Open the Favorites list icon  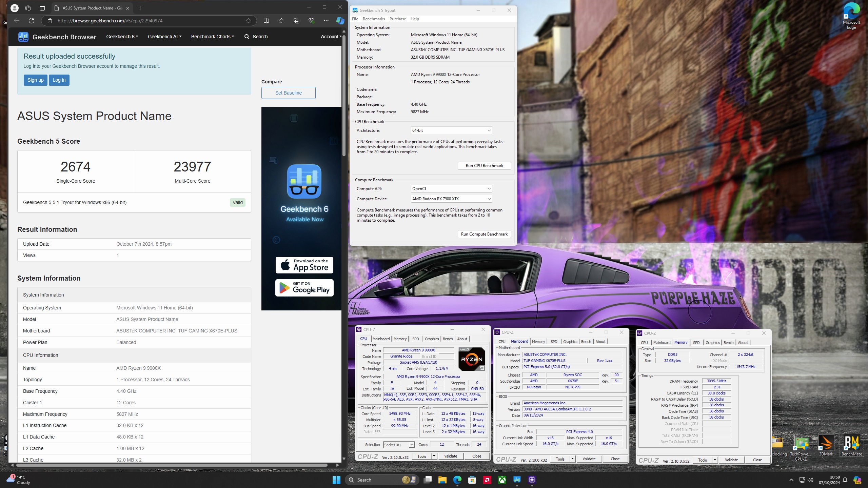tap(281, 21)
